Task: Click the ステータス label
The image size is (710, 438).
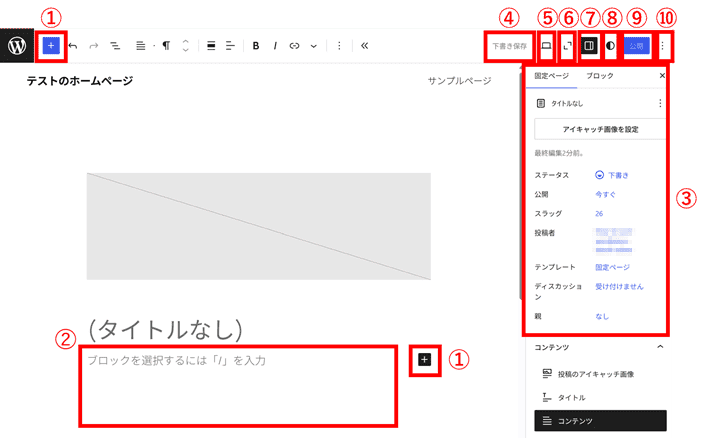Action: pos(552,175)
